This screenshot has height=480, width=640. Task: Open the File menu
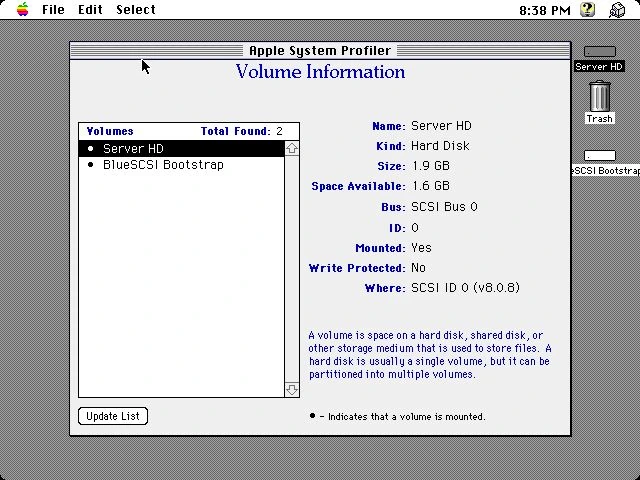tap(53, 10)
